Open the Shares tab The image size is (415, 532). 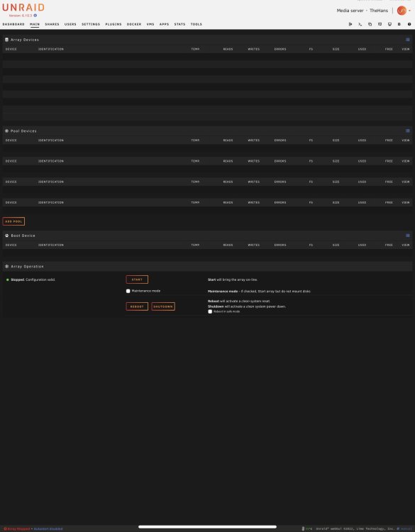click(x=52, y=24)
